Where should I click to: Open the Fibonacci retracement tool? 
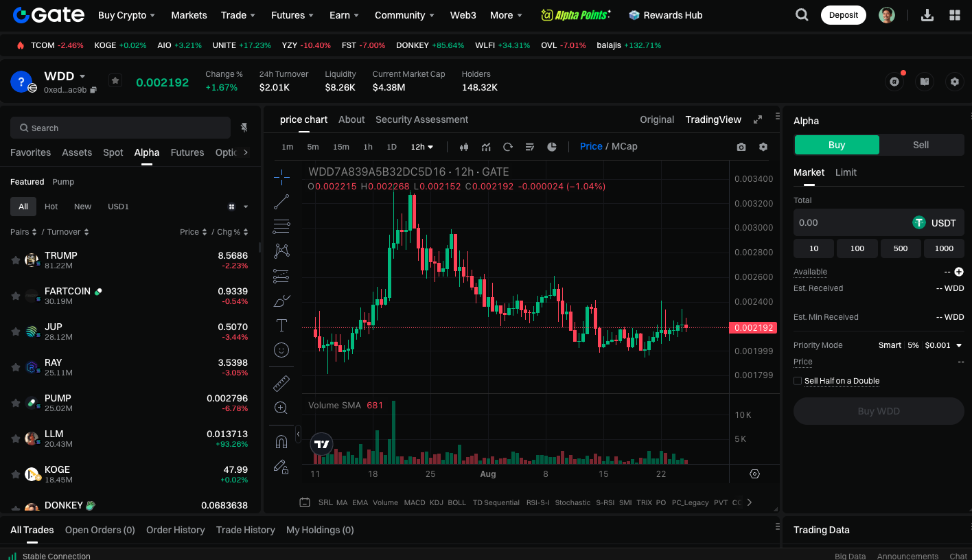[x=281, y=226]
